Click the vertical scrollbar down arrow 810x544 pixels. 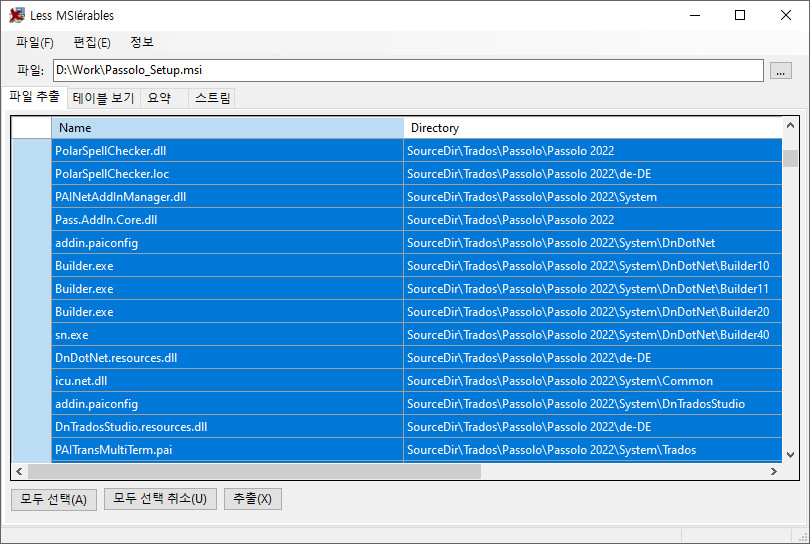point(790,455)
